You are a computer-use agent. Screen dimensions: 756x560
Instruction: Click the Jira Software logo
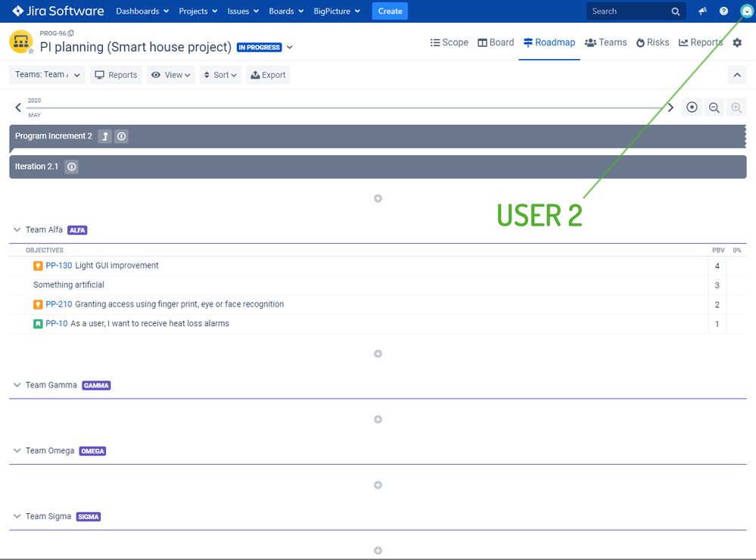click(x=58, y=11)
